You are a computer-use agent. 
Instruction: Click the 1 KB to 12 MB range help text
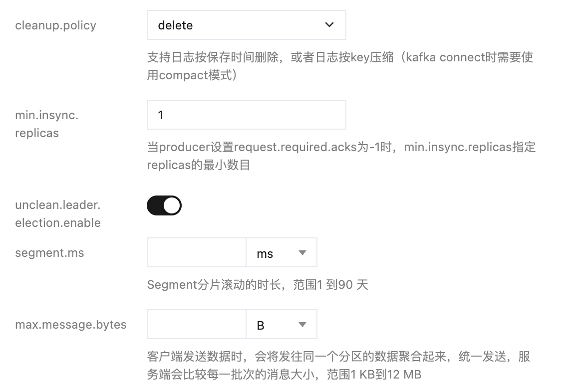[x=338, y=366]
